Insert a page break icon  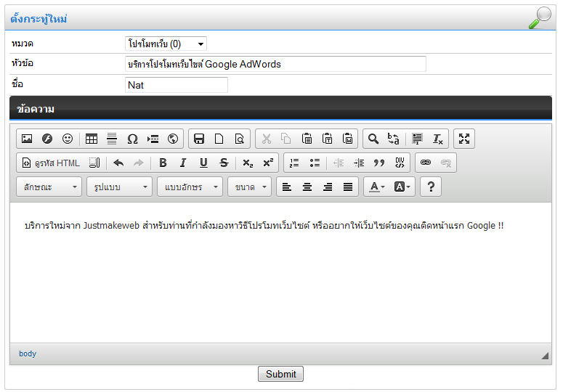[153, 139]
